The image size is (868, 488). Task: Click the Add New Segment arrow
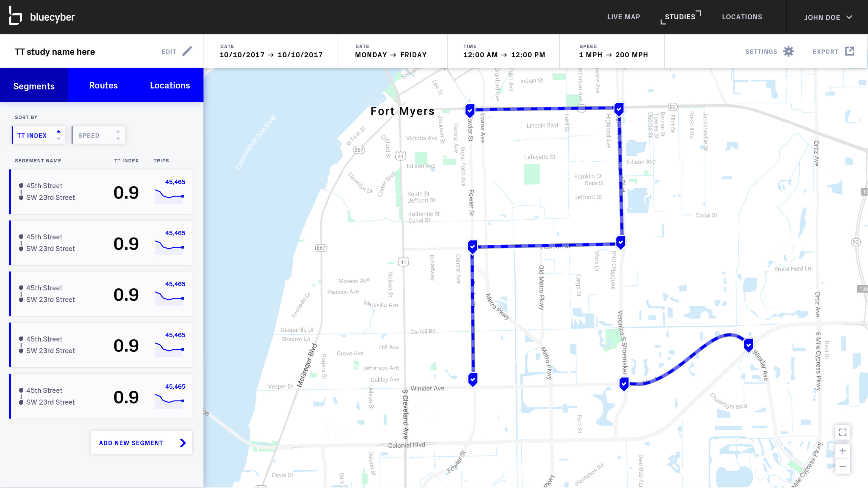(x=183, y=443)
